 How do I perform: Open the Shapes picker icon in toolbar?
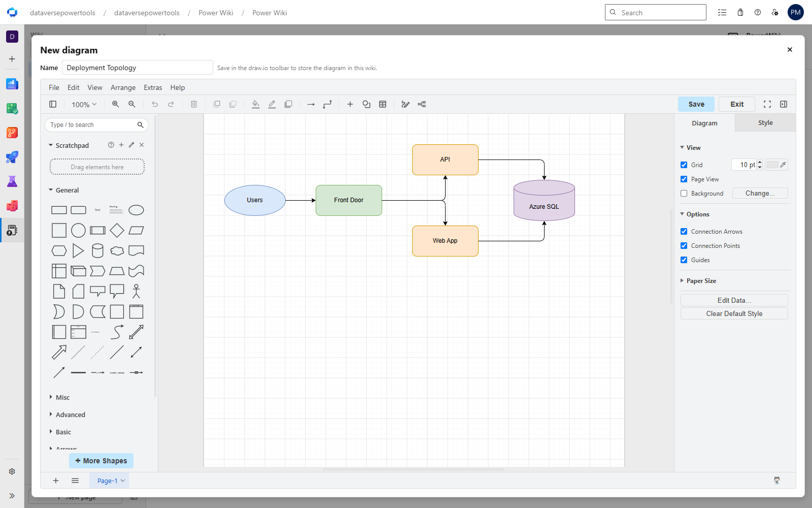pyautogui.click(x=366, y=104)
